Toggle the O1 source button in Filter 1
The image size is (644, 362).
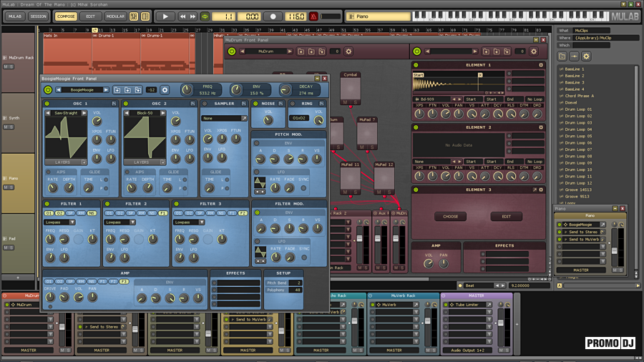click(49, 213)
